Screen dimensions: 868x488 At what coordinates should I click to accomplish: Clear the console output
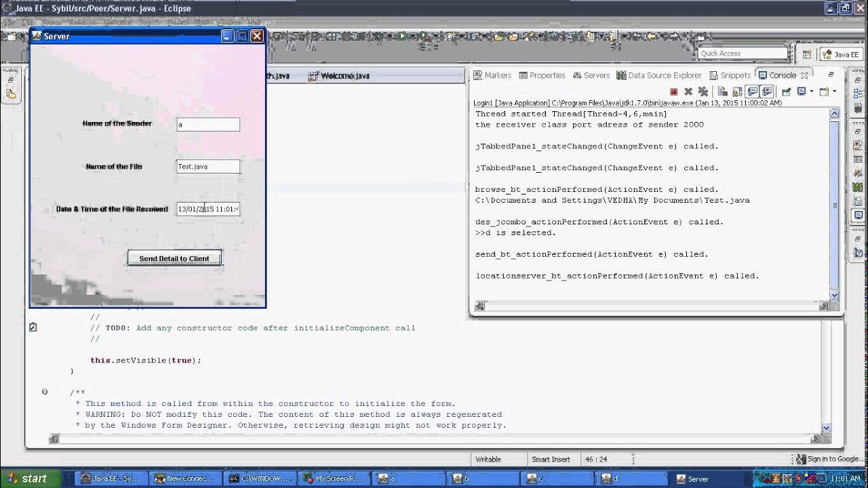click(x=722, y=91)
